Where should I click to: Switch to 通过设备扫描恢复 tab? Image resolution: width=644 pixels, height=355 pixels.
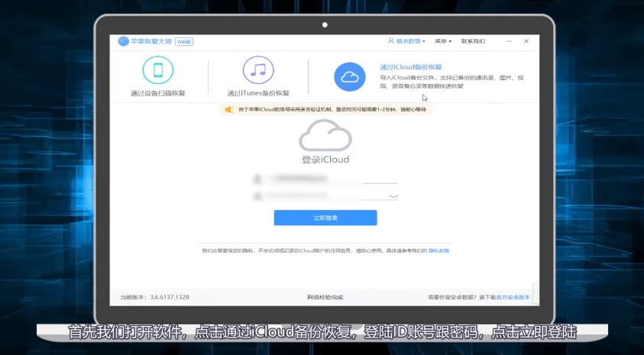coord(158,77)
